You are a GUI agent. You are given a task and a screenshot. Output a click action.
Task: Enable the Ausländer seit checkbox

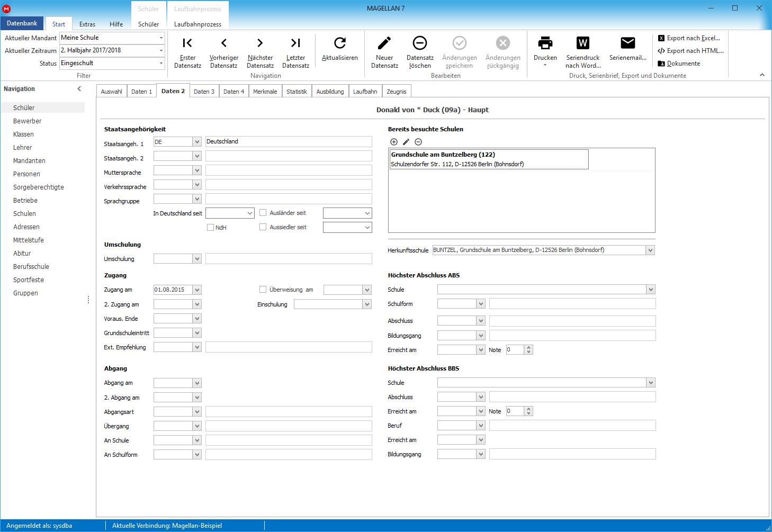[x=263, y=213]
